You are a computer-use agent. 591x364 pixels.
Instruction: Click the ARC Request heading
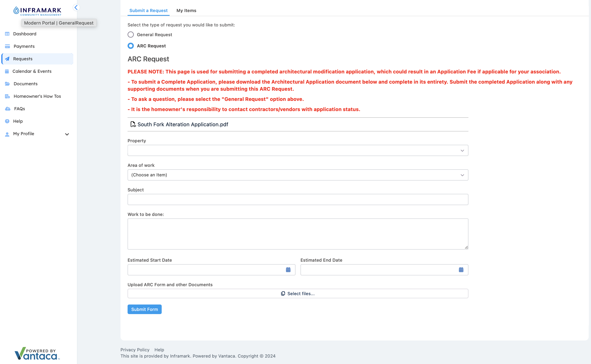148,59
